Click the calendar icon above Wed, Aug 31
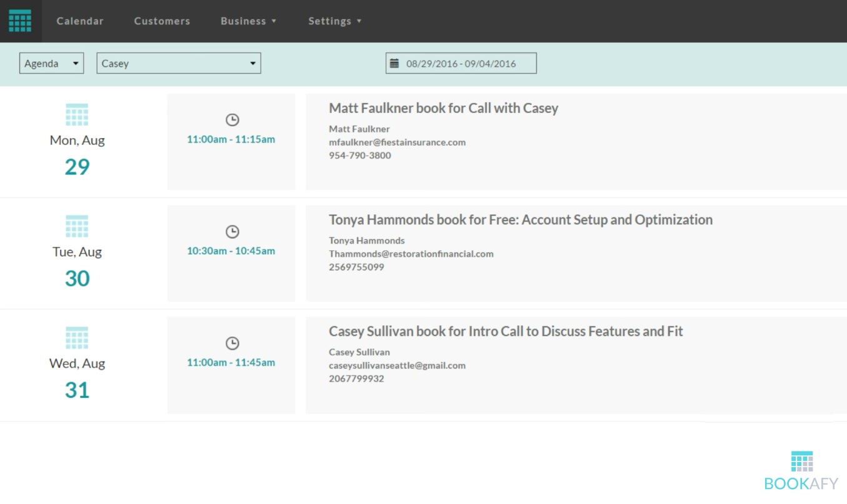 77,338
